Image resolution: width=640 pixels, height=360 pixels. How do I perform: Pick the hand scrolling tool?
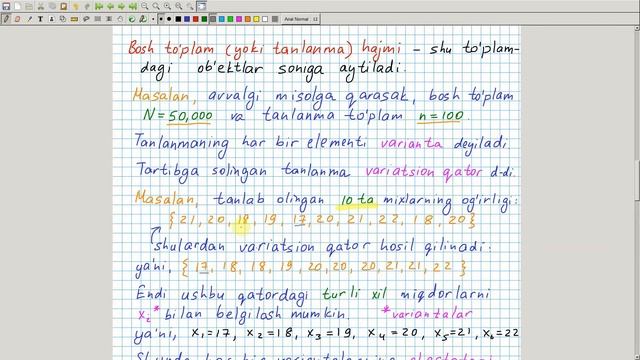120,19
